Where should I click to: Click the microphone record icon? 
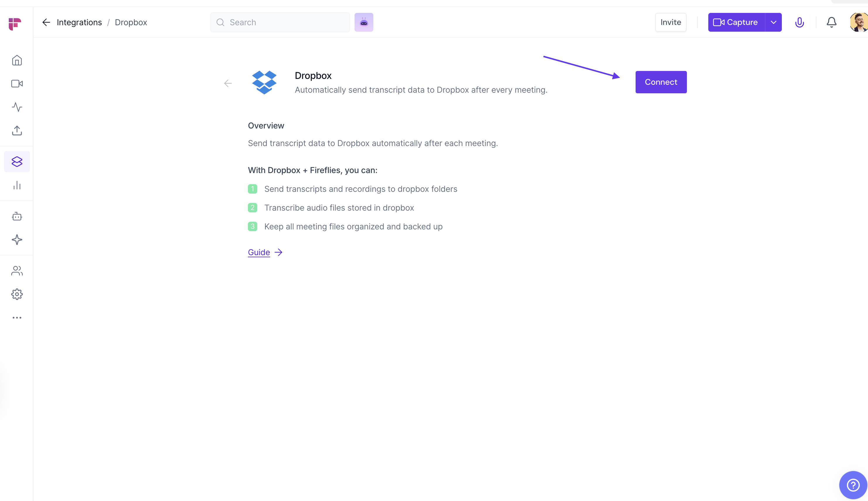[x=799, y=22]
